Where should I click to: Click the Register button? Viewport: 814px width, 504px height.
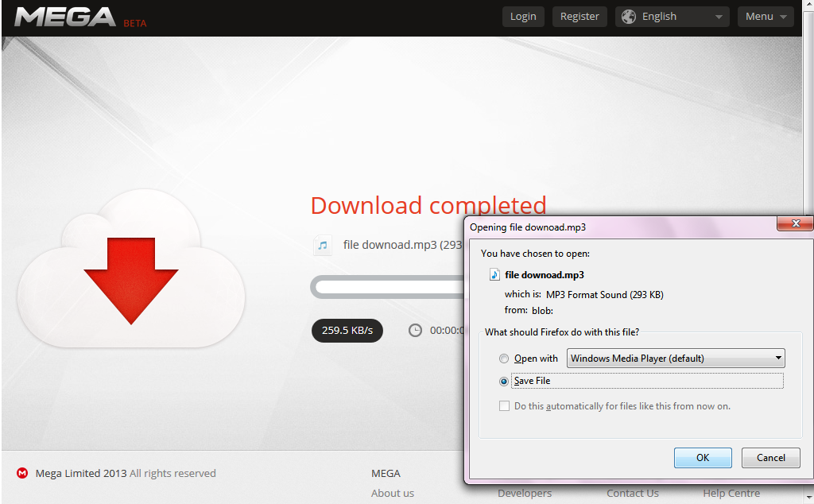click(579, 17)
